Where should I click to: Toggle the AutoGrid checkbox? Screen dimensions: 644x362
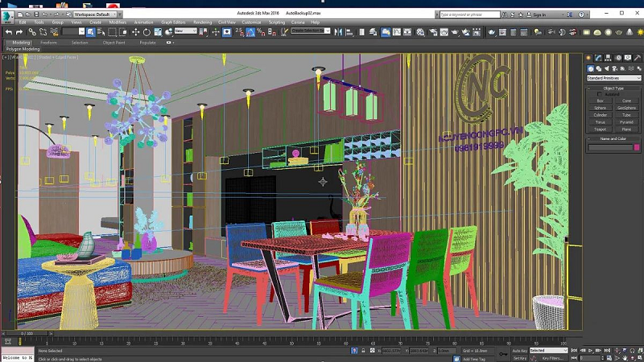tap(599, 94)
